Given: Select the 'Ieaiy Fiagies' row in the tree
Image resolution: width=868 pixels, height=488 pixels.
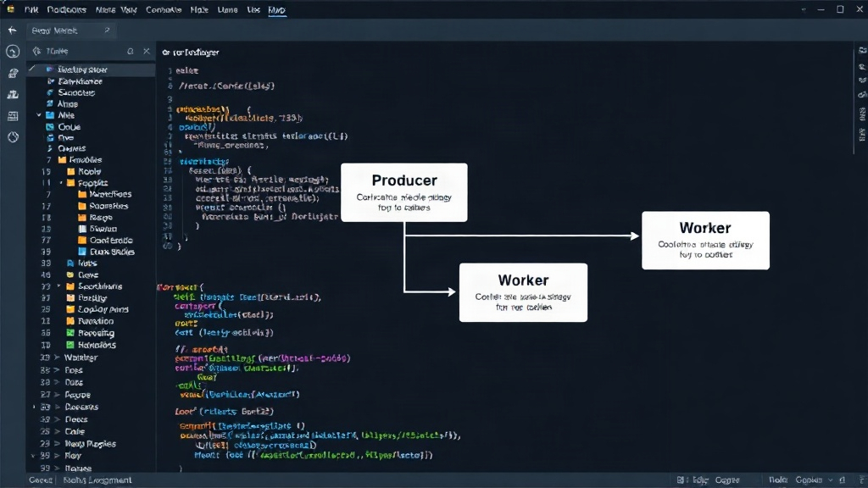Looking at the screenshot, I should [92, 444].
